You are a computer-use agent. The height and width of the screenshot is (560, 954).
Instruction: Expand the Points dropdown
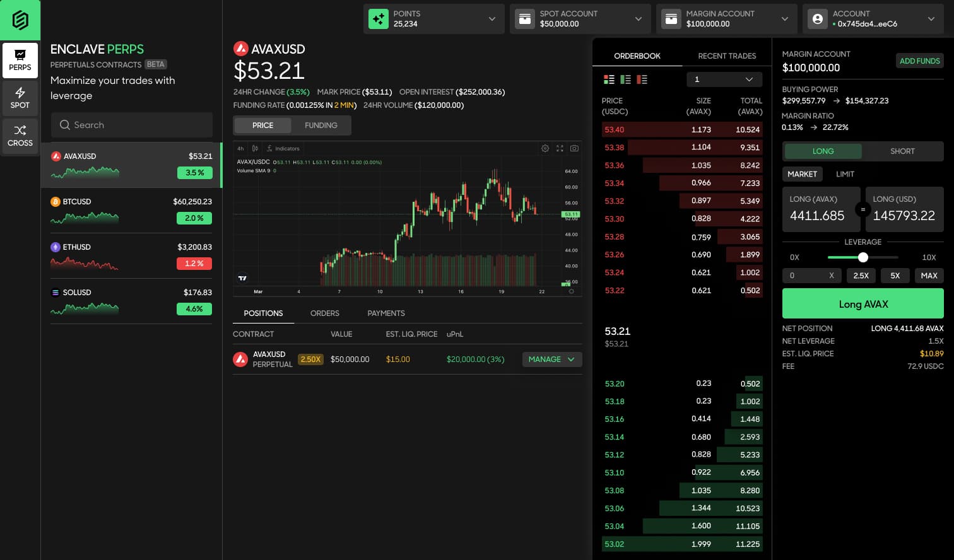(x=492, y=19)
